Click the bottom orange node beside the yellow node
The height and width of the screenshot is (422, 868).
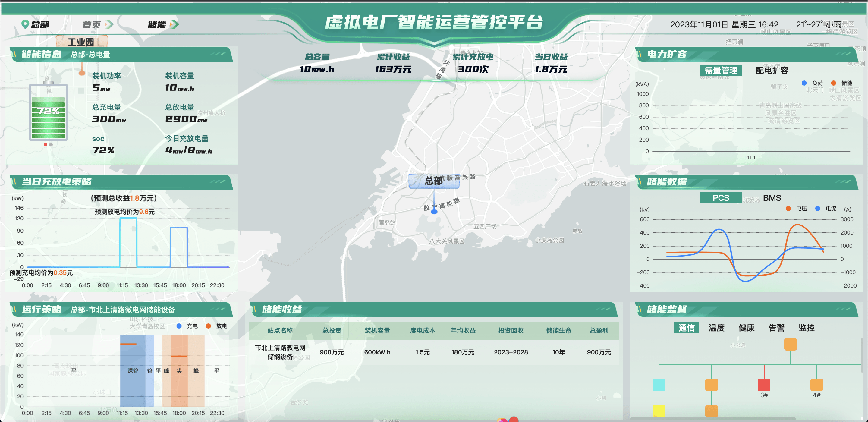(711, 411)
